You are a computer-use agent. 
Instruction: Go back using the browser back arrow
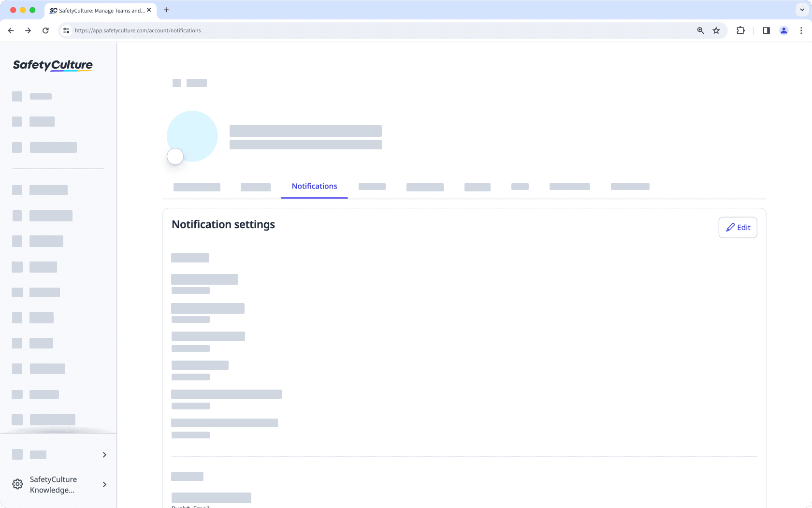11,30
